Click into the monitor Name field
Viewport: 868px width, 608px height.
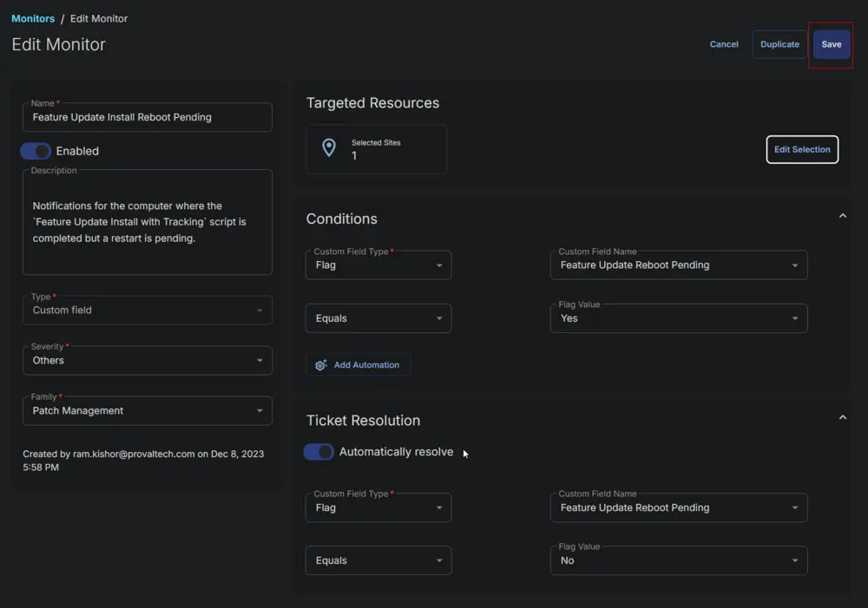point(148,117)
